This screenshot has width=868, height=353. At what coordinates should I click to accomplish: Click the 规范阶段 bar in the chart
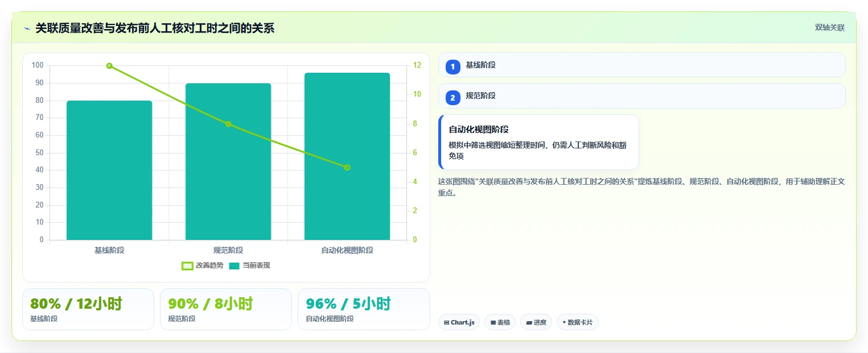tap(228, 161)
